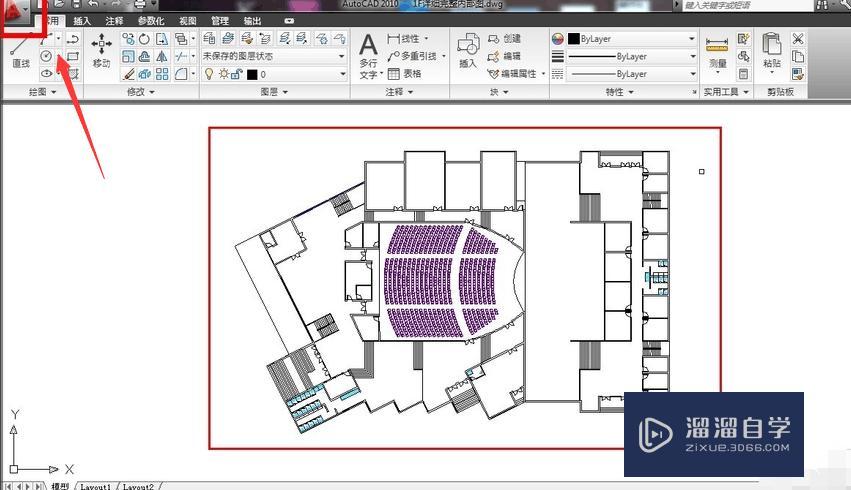Viewport: 851px width, 490px height.
Task: Expand the 修改 panel
Action: tap(141, 92)
